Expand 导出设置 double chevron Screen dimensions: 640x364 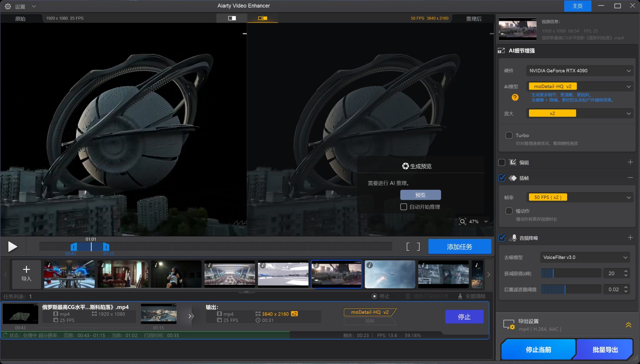click(628, 325)
